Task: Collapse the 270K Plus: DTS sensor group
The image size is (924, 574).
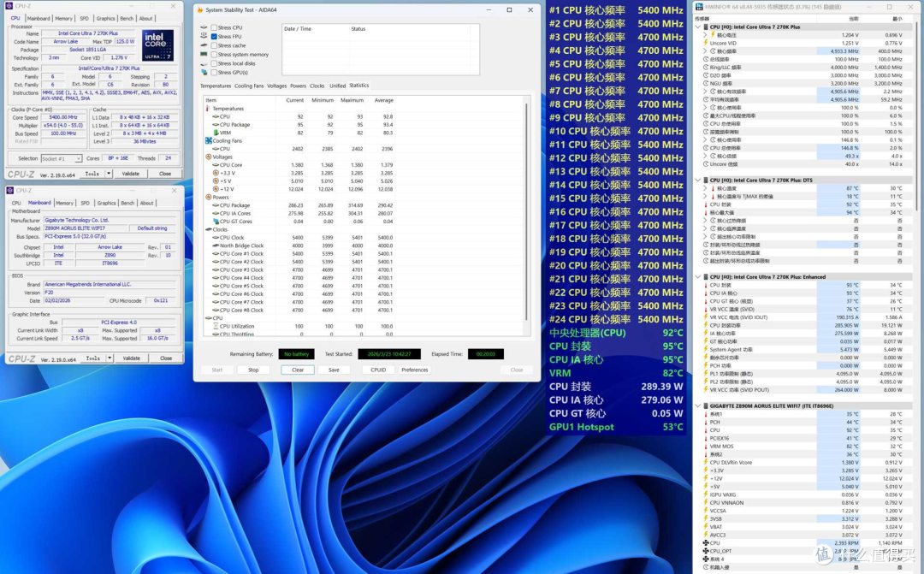Action: point(698,180)
